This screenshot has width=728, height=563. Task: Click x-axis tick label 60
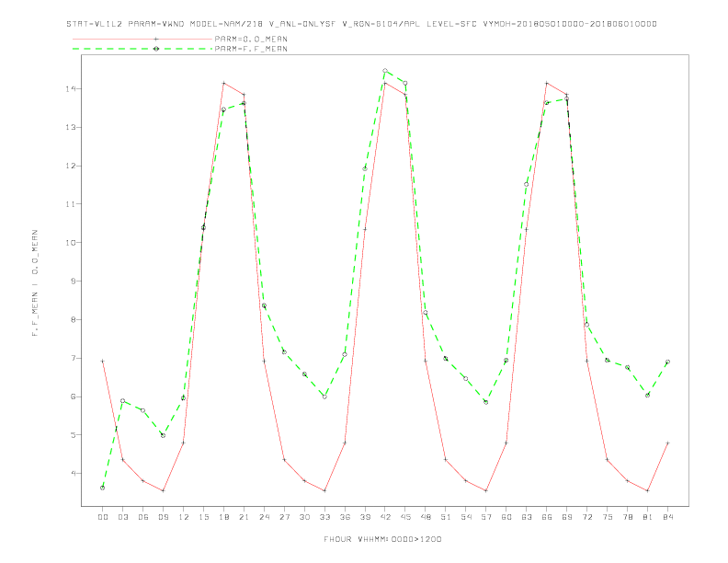click(x=506, y=517)
